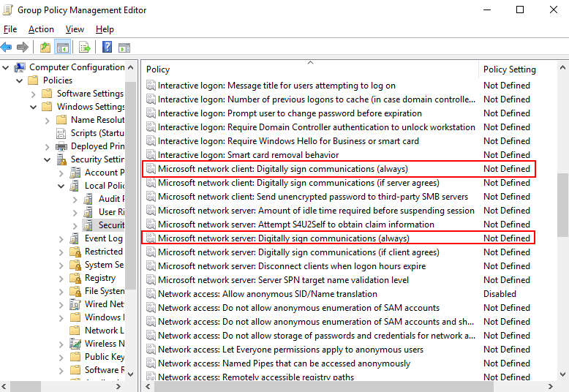Open the Help question mark toolbar icon
The image size is (569, 392).
pyautogui.click(x=107, y=48)
